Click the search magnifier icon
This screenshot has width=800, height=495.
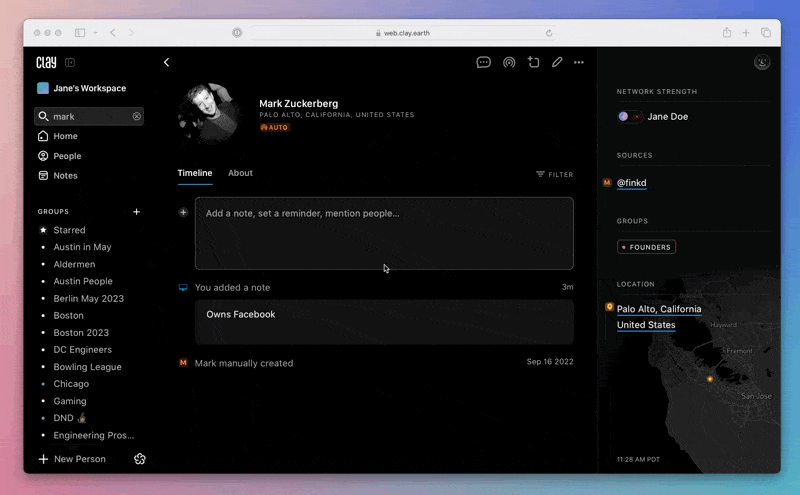pos(43,116)
